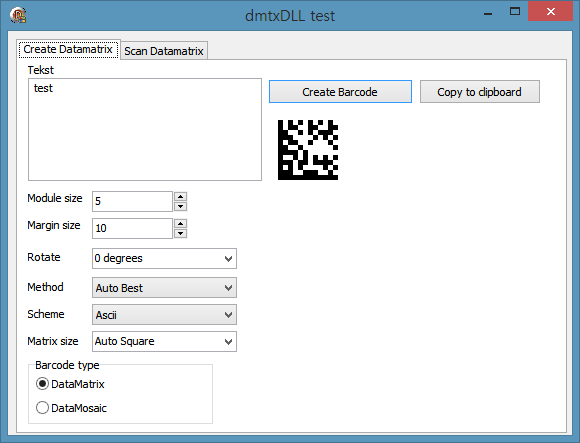Click Copy to clipboard button
The height and width of the screenshot is (443, 580).
480,92
